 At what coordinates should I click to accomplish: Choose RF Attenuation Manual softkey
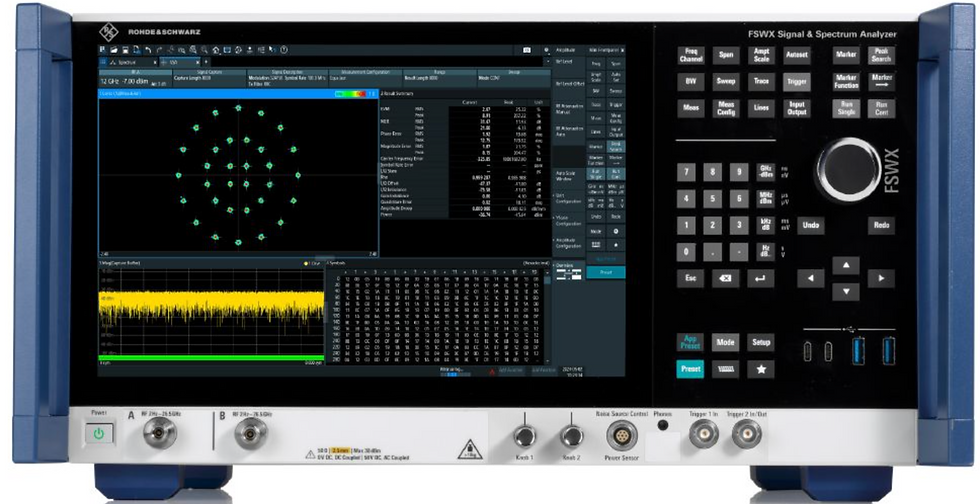click(569, 111)
